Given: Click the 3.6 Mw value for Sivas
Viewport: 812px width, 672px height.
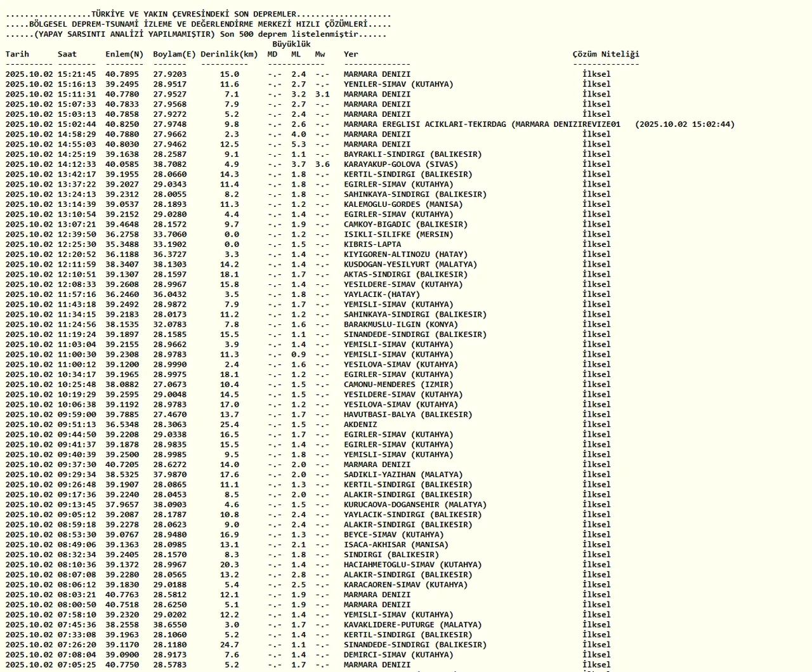Looking at the screenshot, I should (322, 164).
